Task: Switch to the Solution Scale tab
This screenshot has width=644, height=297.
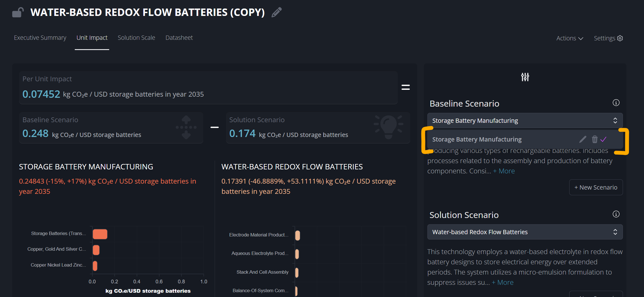Action: pyautogui.click(x=136, y=38)
